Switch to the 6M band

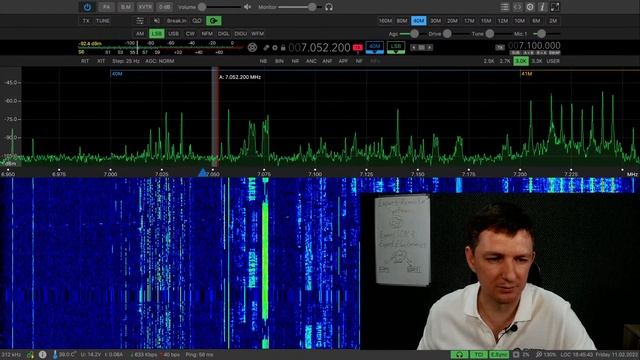pos(536,21)
